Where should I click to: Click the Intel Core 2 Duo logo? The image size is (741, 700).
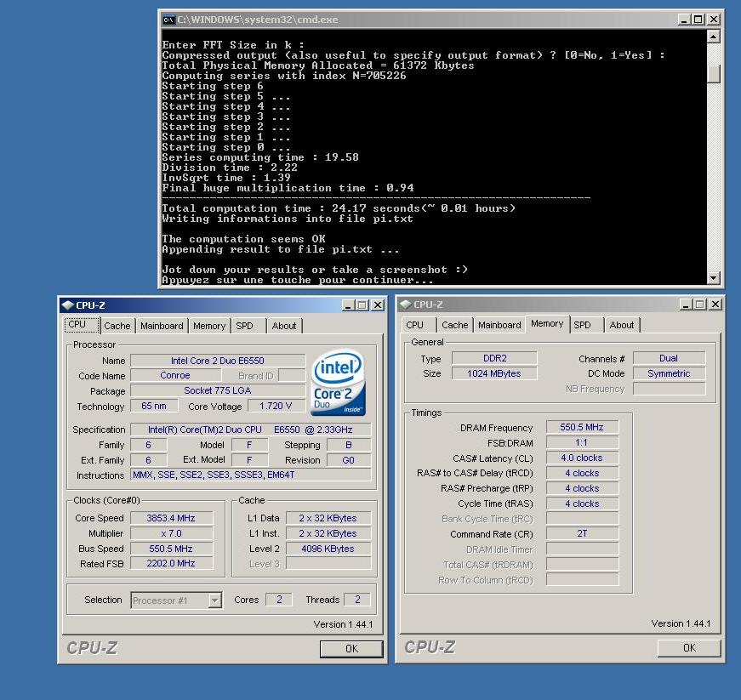click(x=338, y=383)
